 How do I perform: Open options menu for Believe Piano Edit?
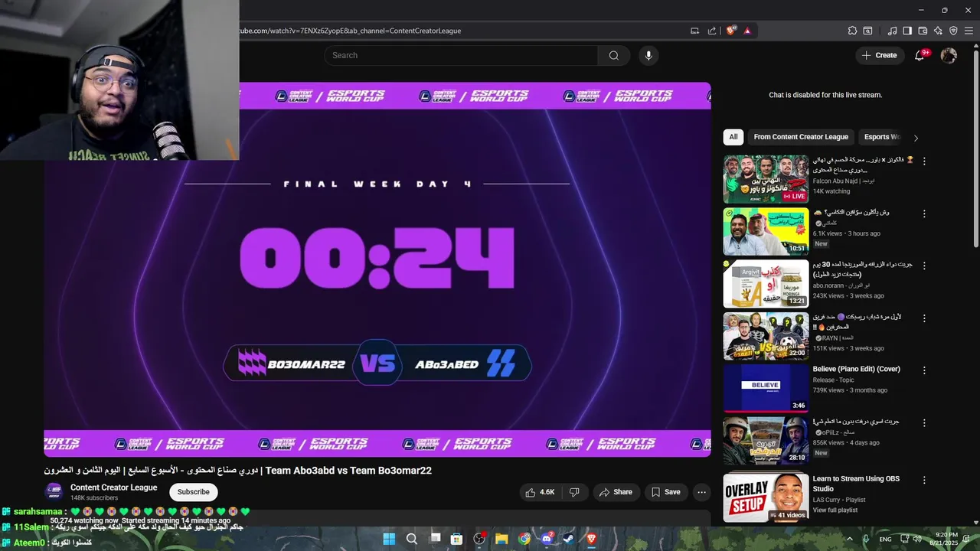[x=924, y=370]
